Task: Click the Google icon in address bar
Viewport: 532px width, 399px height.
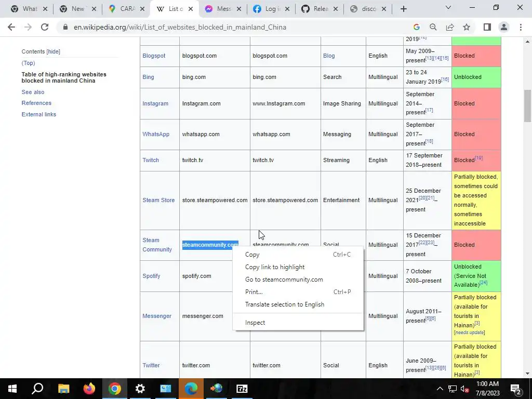Action: 416,27
